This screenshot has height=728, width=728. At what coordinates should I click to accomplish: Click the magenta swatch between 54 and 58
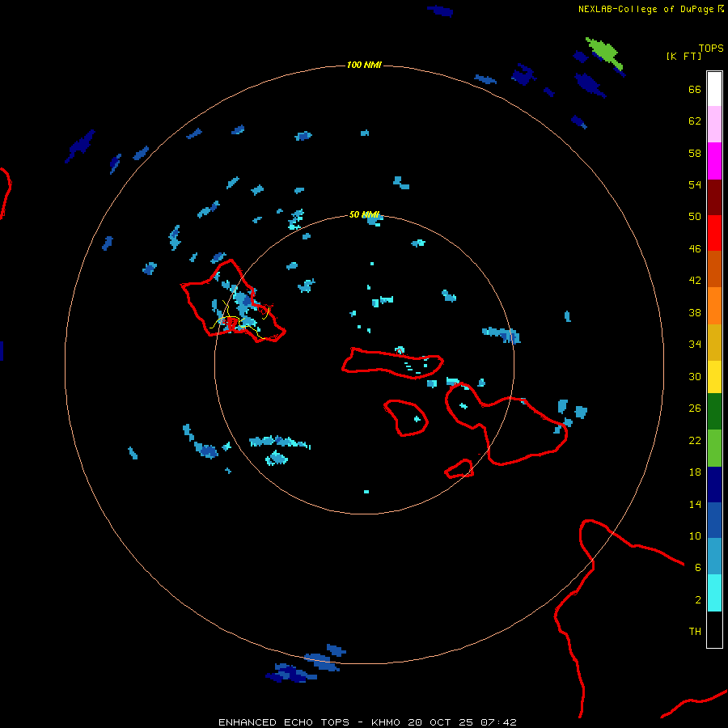coord(714,161)
